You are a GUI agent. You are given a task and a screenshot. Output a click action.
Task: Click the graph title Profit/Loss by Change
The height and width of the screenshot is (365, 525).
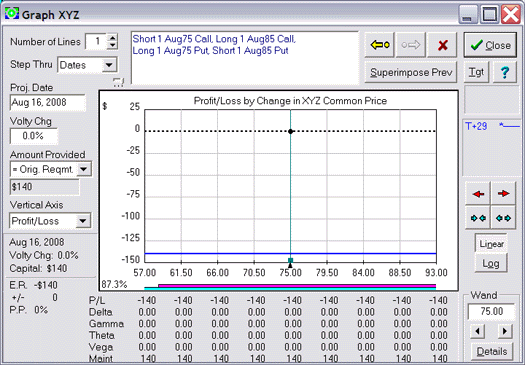click(x=290, y=101)
